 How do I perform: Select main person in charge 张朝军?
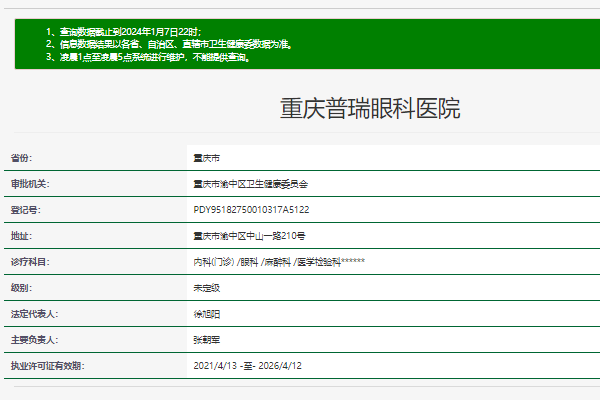(x=207, y=340)
